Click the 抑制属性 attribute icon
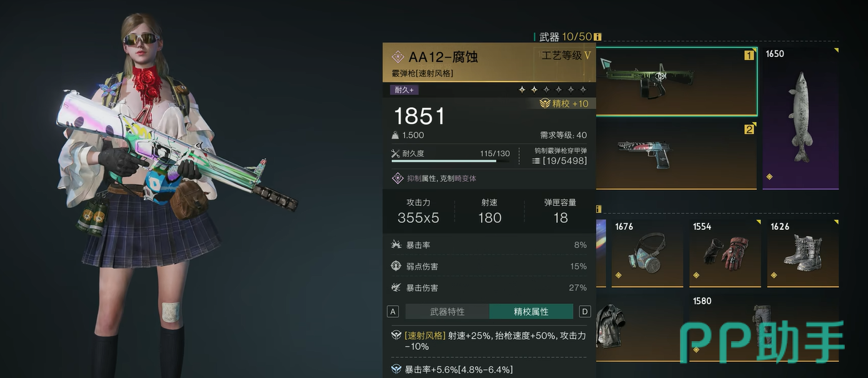The height and width of the screenshot is (378, 868). click(x=396, y=178)
